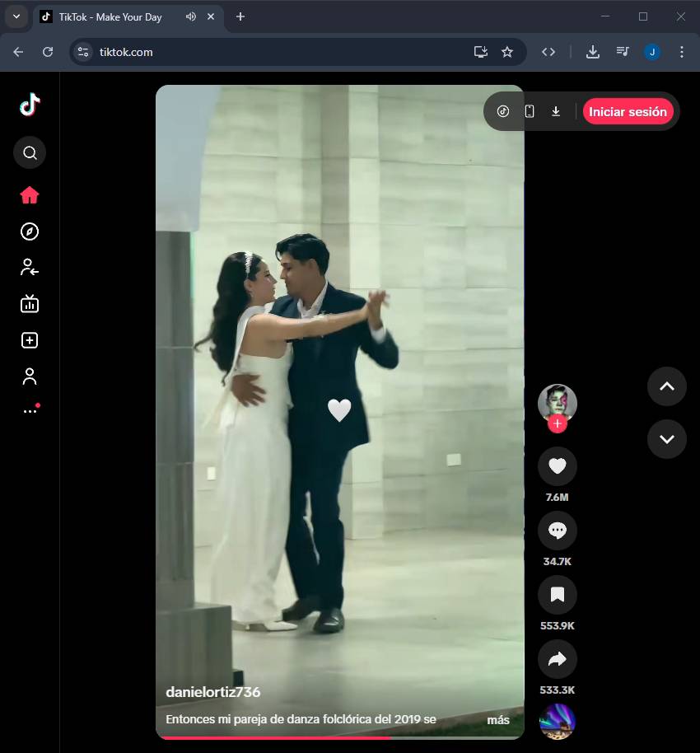
Task: Click the upload video plus icon
Action: [30, 340]
